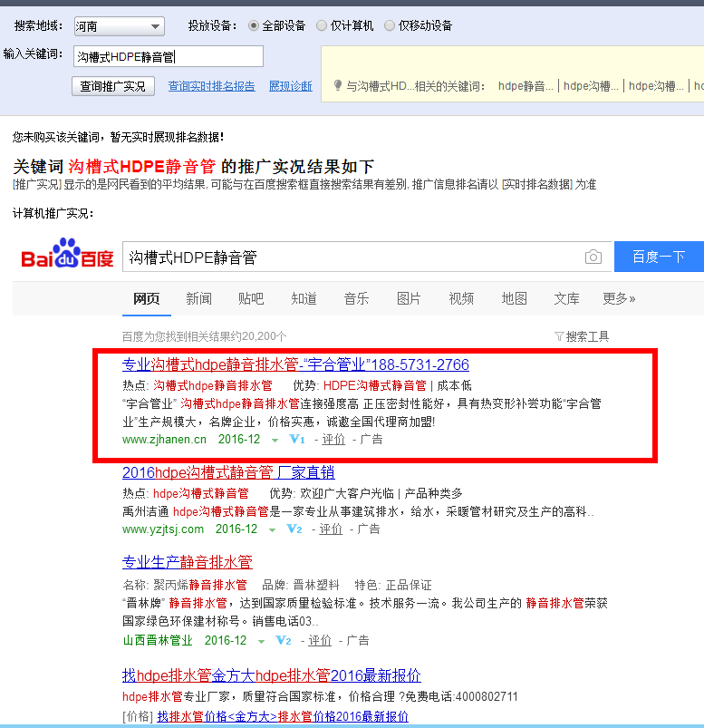The image size is (704, 728).
Task: Click first related keyword hdpe静音...
Action: tap(526, 86)
